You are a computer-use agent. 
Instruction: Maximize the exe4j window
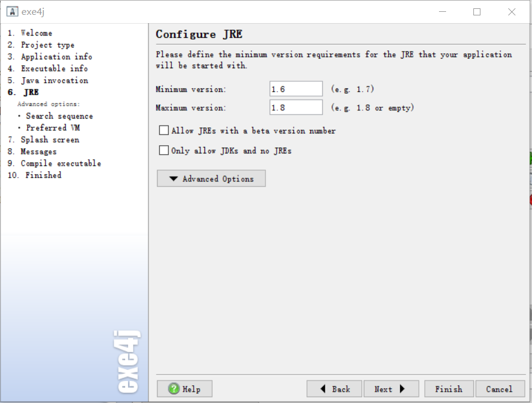tap(477, 12)
